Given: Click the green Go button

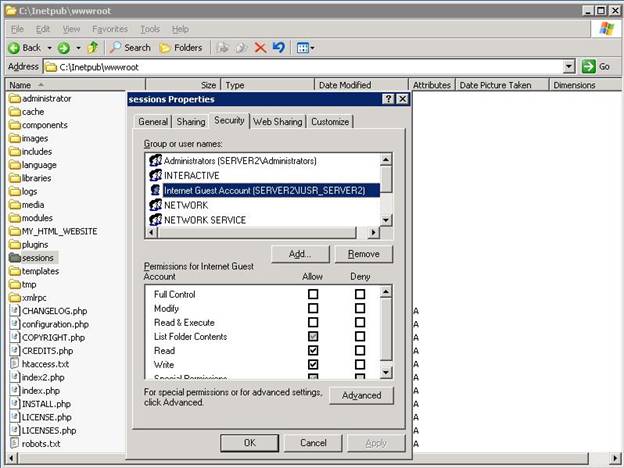Looking at the screenshot, I should pyautogui.click(x=596, y=66).
